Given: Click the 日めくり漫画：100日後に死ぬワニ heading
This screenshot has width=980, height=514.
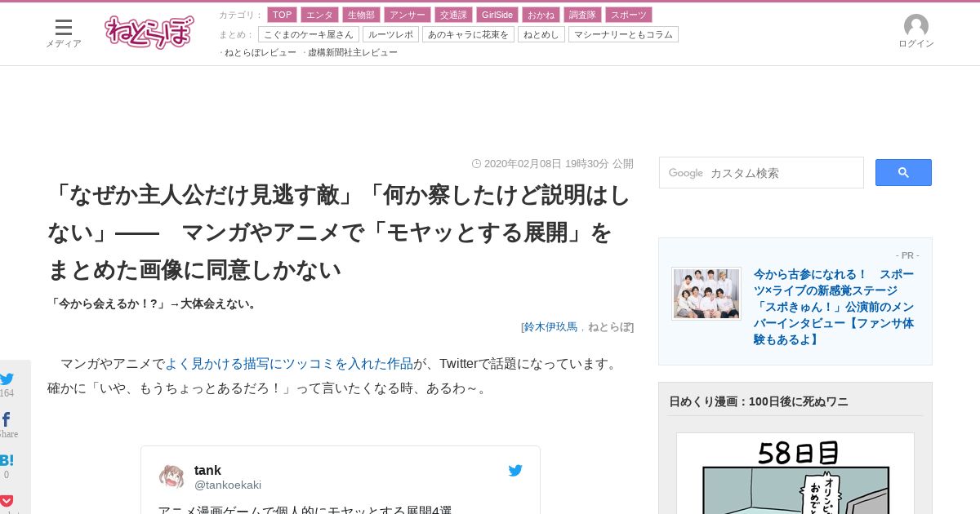Looking at the screenshot, I should pyautogui.click(x=759, y=401).
